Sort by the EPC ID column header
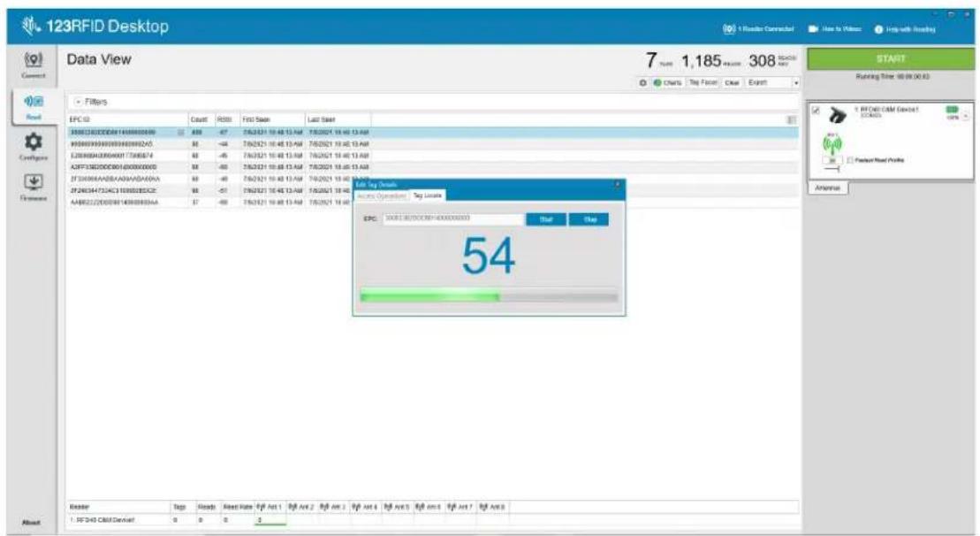 coord(127,119)
